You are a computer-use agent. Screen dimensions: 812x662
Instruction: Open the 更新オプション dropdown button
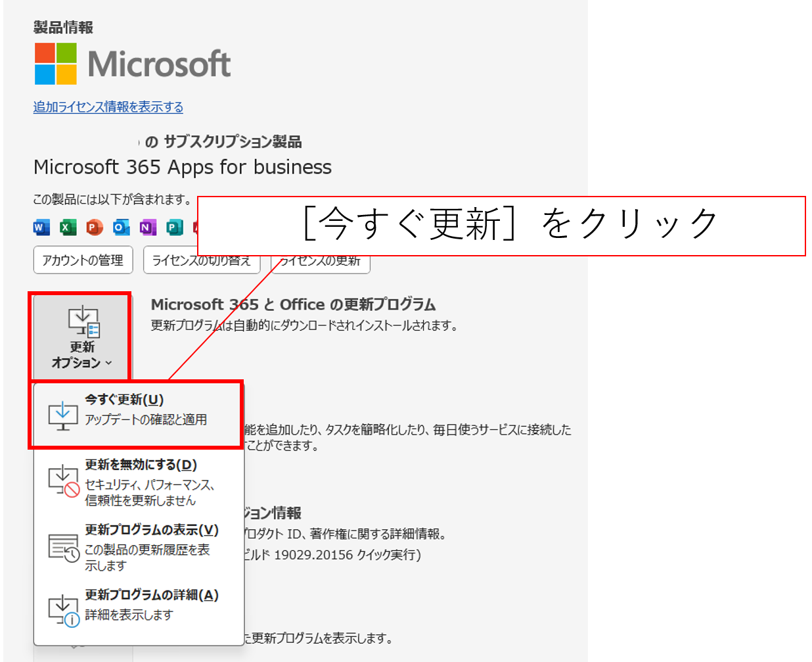[x=82, y=337]
